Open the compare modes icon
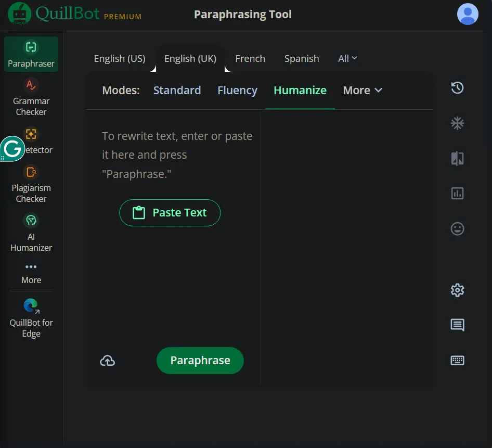Screen dimensions: 492x448 click(x=457, y=158)
